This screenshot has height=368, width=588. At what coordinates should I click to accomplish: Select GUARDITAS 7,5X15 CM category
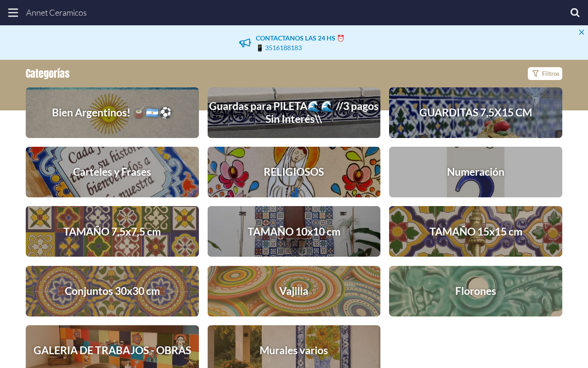[475, 113]
